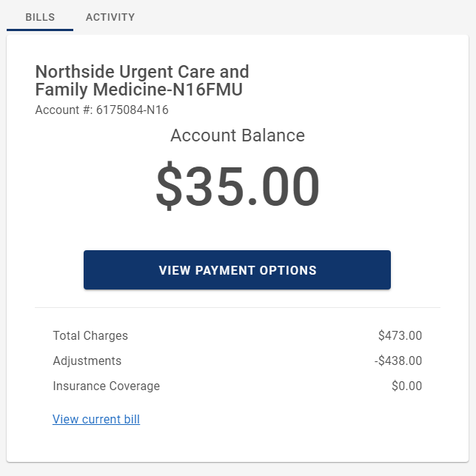This screenshot has width=476, height=476.
Task: Click the divider line below payment button
Action: tap(238, 307)
